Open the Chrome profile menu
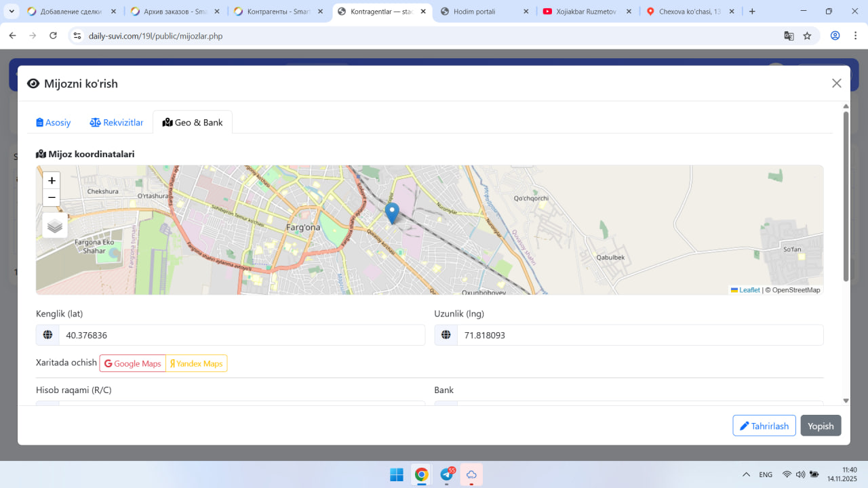868x488 pixels. point(835,36)
